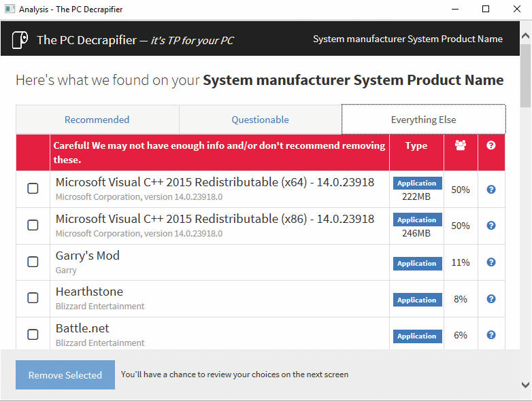This screenshot has height=401, width=532.
Task: Click the Visual C++ 2015 (x86) title
Action: 215,219
